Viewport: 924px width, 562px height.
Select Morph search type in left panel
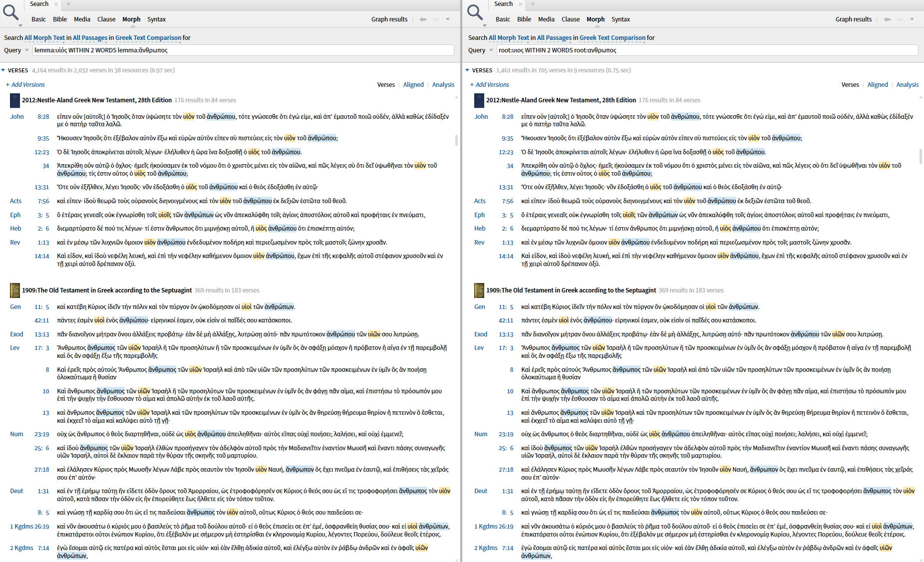[131, 19]
